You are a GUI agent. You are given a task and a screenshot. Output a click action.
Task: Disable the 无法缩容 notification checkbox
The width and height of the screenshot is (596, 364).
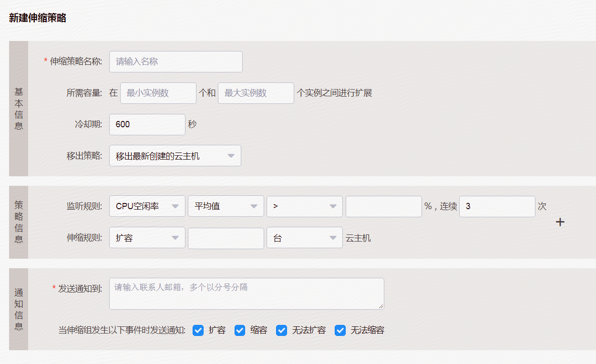point(340,330)
